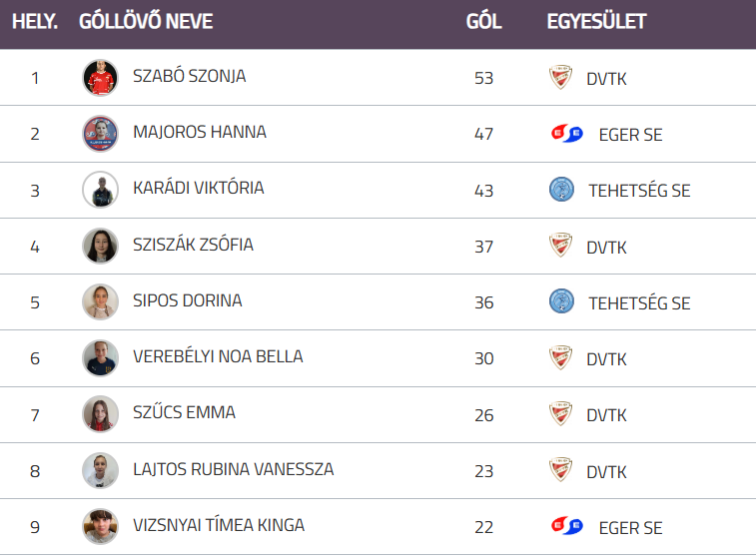Click Eger SE logo in Vizsnyai Tímea row

click(567, 526)
